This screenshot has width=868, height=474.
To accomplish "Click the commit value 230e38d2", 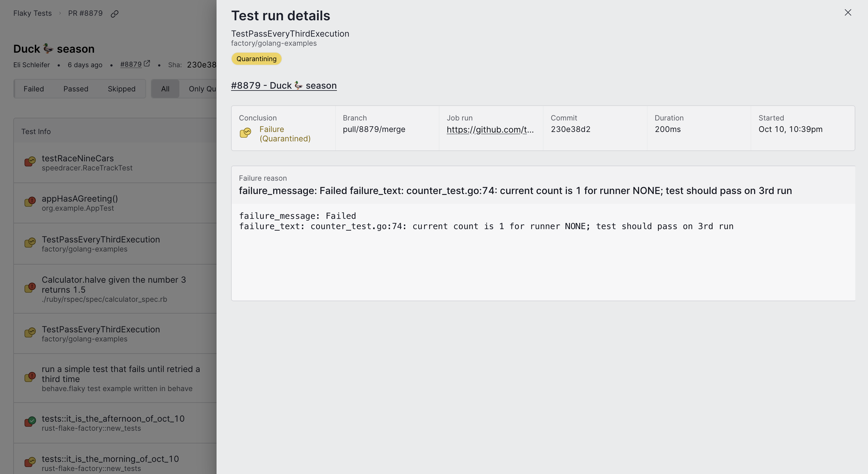I will tap(570, 129).
